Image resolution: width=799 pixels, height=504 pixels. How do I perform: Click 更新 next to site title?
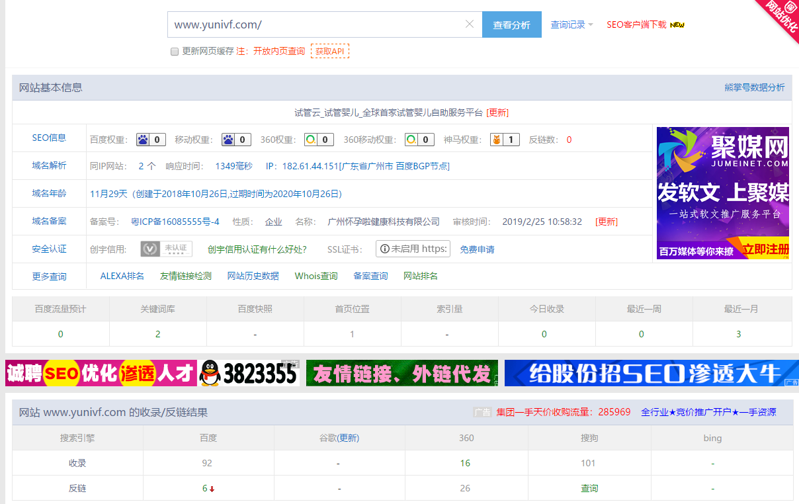tap(497, 113)
